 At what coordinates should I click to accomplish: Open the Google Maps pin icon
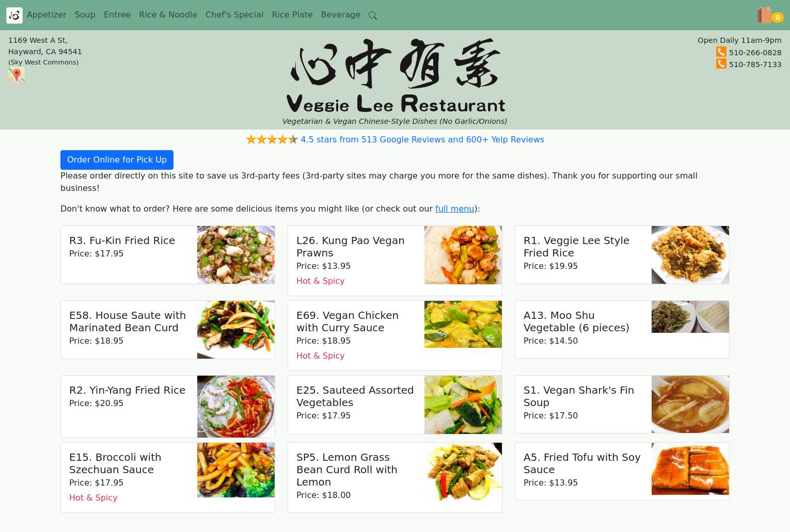click(17, 75)
